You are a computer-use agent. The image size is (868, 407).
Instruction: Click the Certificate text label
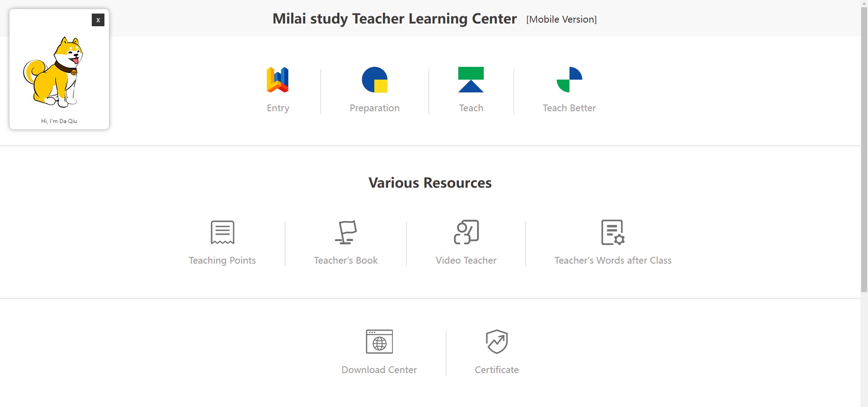click(x=496, y=370)
